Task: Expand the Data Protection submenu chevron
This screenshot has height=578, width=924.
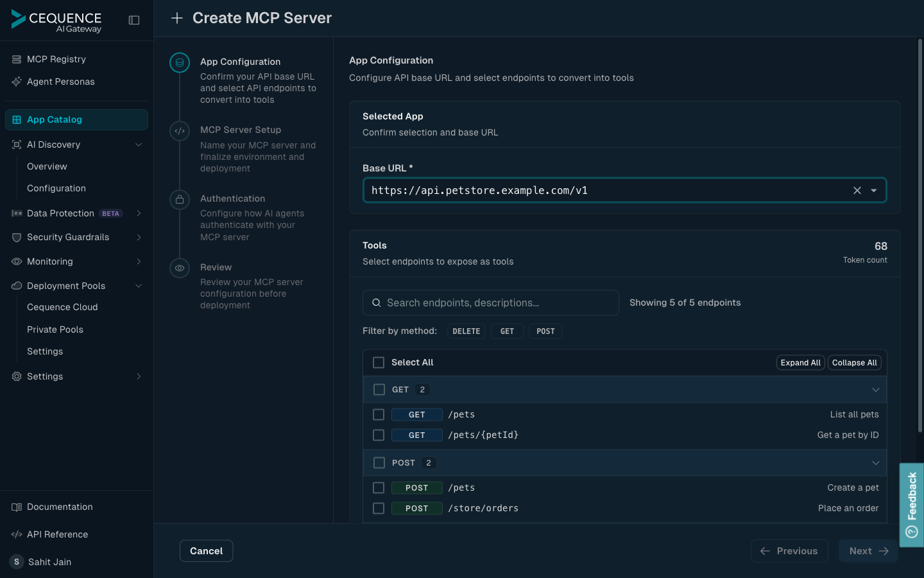Action: click(x=139, y=213)
